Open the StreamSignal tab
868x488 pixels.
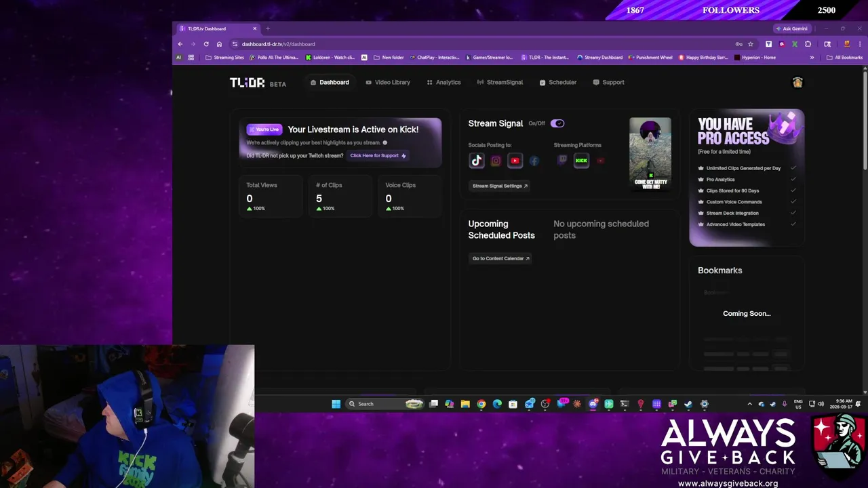tap(500, 82)
